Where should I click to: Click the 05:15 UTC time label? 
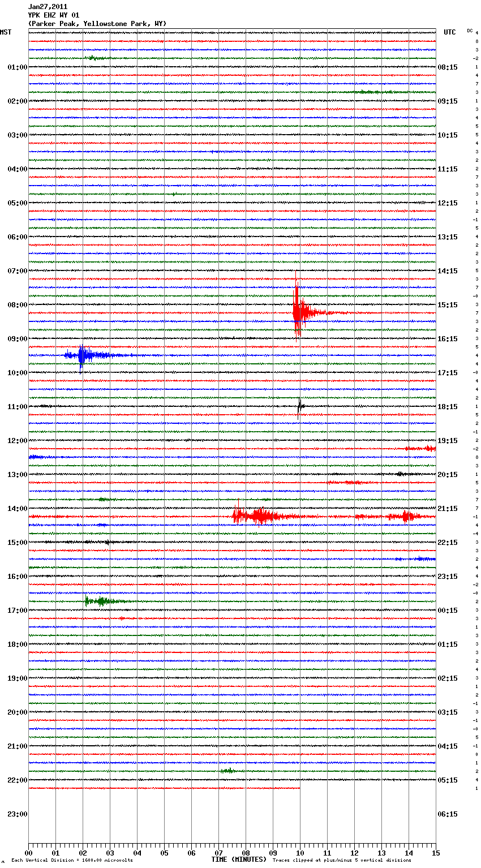pos(448,780)
